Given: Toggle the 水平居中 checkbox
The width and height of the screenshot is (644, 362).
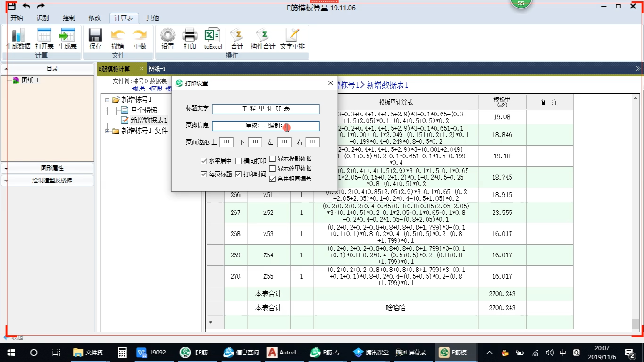Looking at the screenshot, I should click(204, 161).
